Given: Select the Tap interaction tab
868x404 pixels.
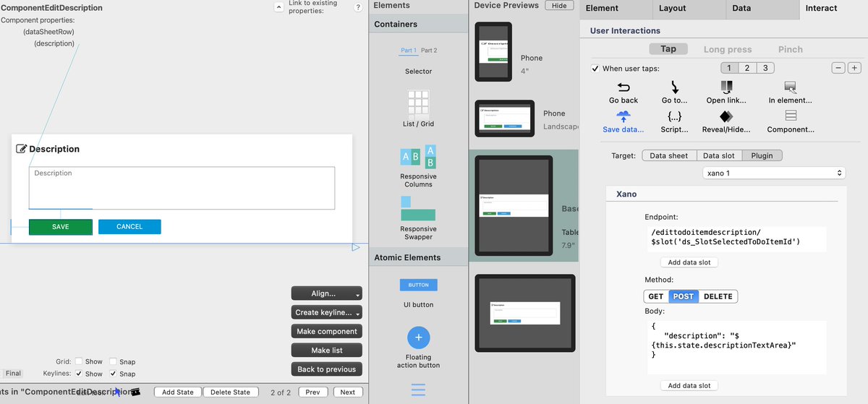Looking at the screenshot, I should 668,49.
